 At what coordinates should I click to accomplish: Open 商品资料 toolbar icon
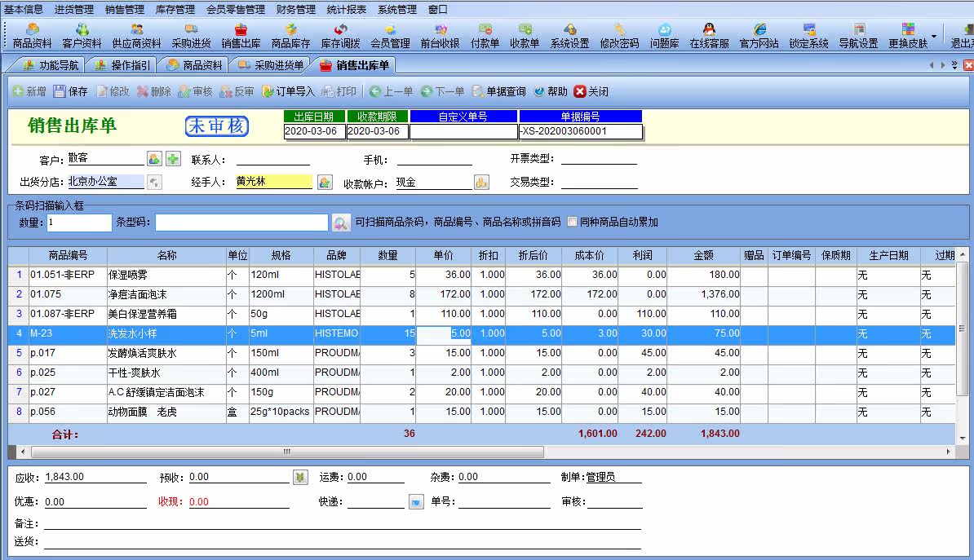click(x=33, y=36)
